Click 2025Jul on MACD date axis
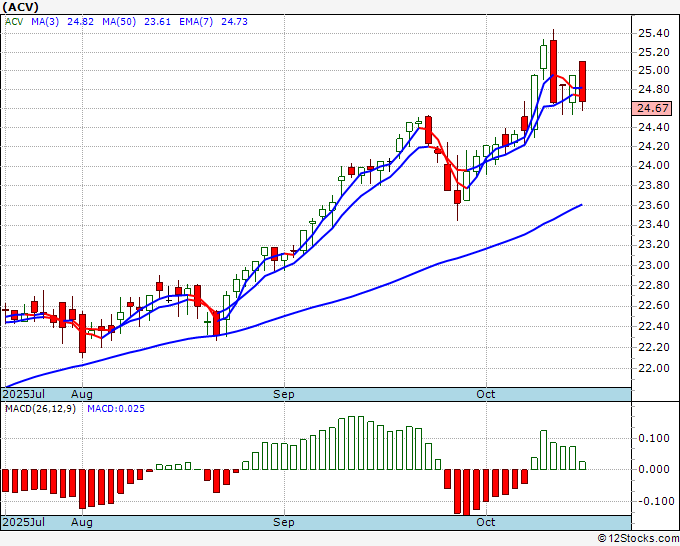Viewport: 680px width, 546px height. tap(24, 522)
